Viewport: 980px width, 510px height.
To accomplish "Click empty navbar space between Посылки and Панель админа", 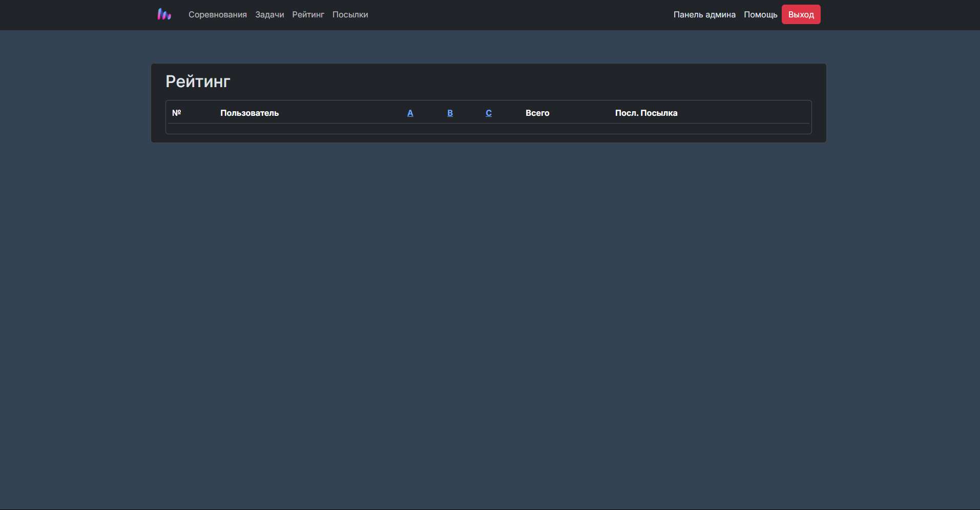I will (512, 15).
